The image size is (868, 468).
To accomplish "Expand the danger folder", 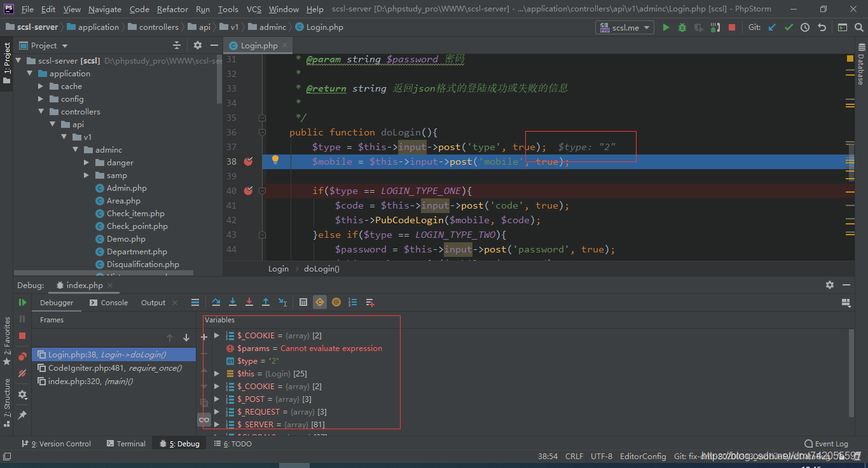I will (86, 162).
